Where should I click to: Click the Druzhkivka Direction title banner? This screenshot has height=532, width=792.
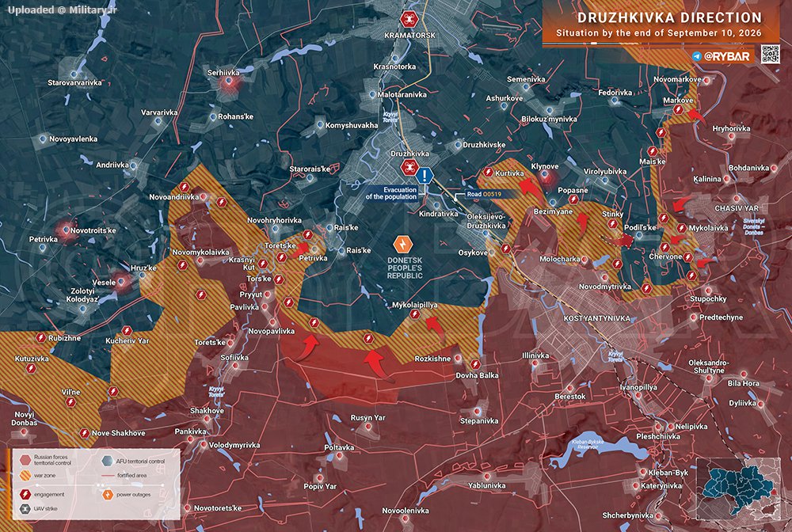(655, 25)
